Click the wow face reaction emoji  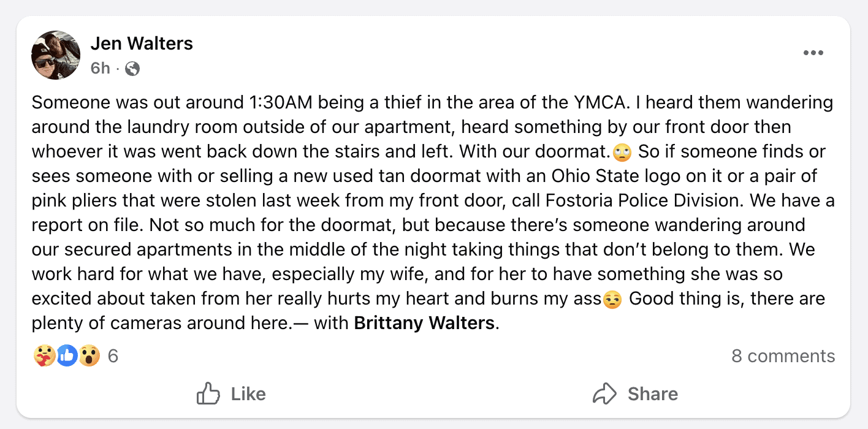[x=89, y=355]
